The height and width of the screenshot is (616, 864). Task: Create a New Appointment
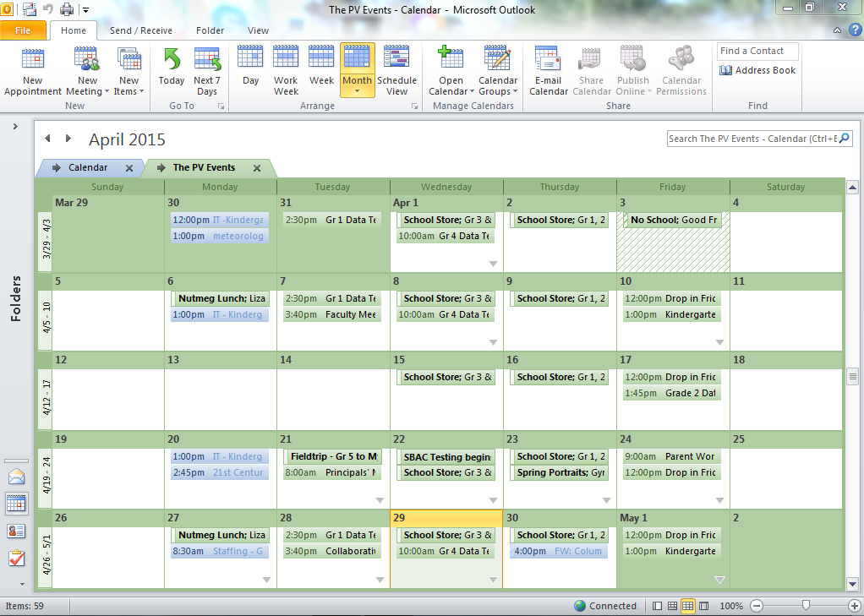[x=32, y=72]
